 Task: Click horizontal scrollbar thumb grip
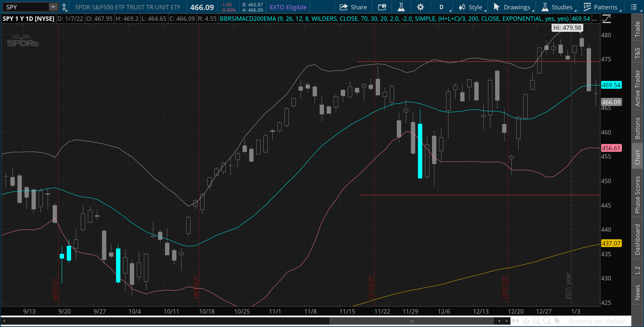click(412, 321)
